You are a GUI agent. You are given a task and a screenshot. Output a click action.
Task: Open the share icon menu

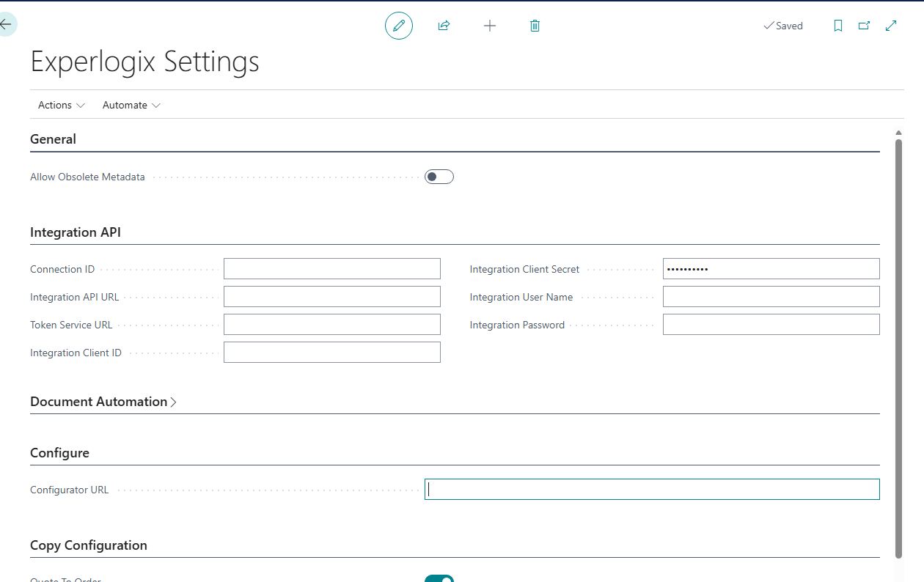point(444,26)
